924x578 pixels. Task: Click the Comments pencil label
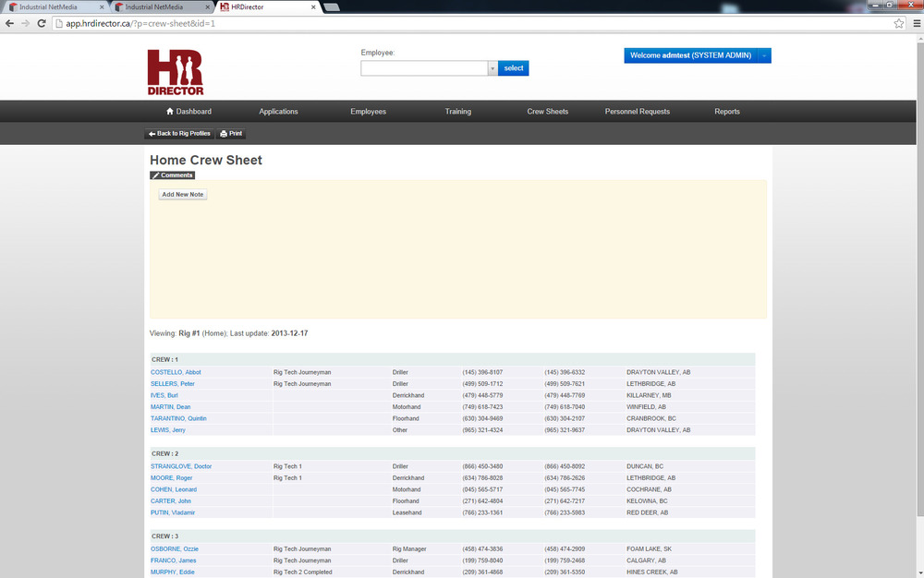172,175
